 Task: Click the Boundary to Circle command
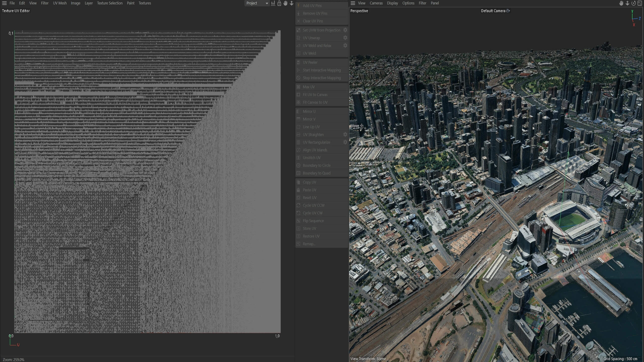pyautogui.click(x=322, y=165)
